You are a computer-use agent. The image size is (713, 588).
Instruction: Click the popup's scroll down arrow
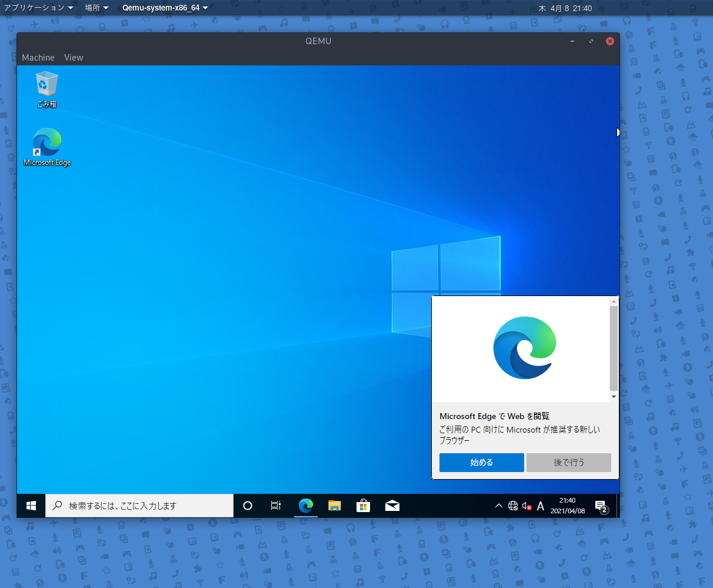click(x=614, y=397)
